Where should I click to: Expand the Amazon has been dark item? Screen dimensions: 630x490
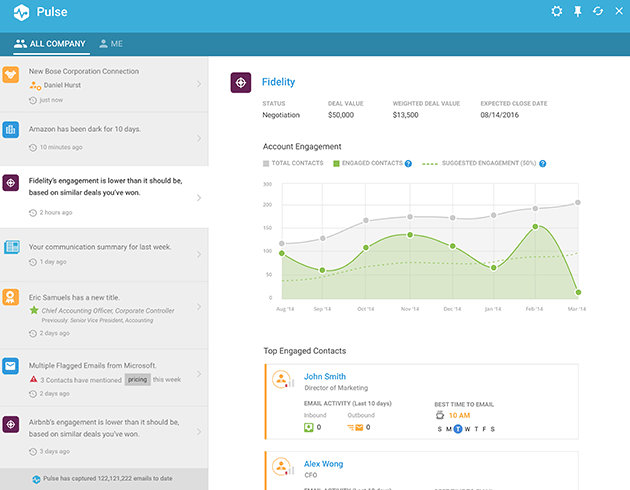pyautogui.click(x=198, y=138)
